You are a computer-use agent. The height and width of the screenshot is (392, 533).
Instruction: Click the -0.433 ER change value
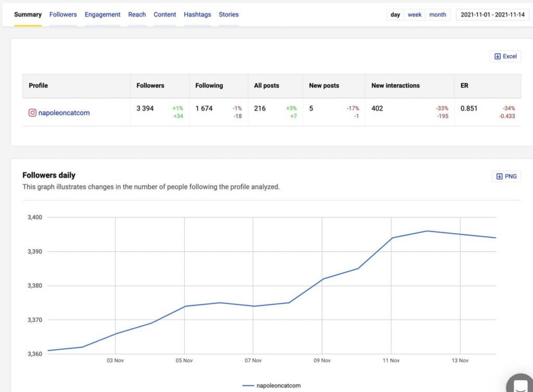click(507, 116)
